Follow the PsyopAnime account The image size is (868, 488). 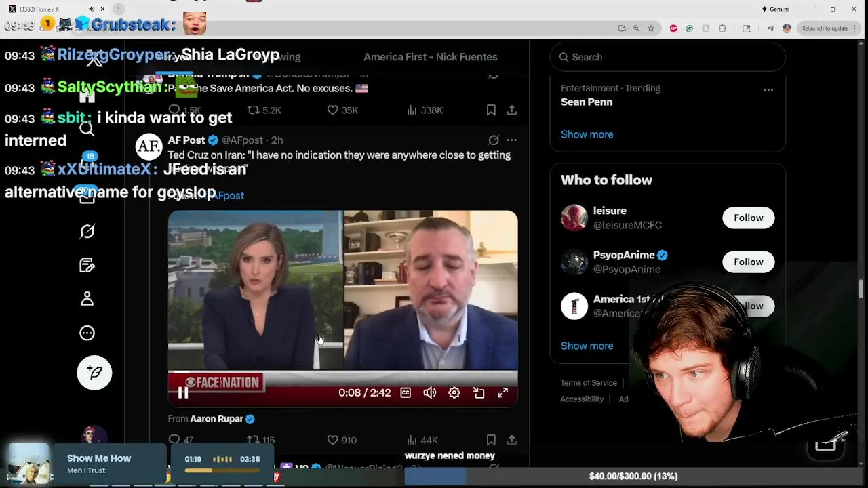click(x=748, y=262)
